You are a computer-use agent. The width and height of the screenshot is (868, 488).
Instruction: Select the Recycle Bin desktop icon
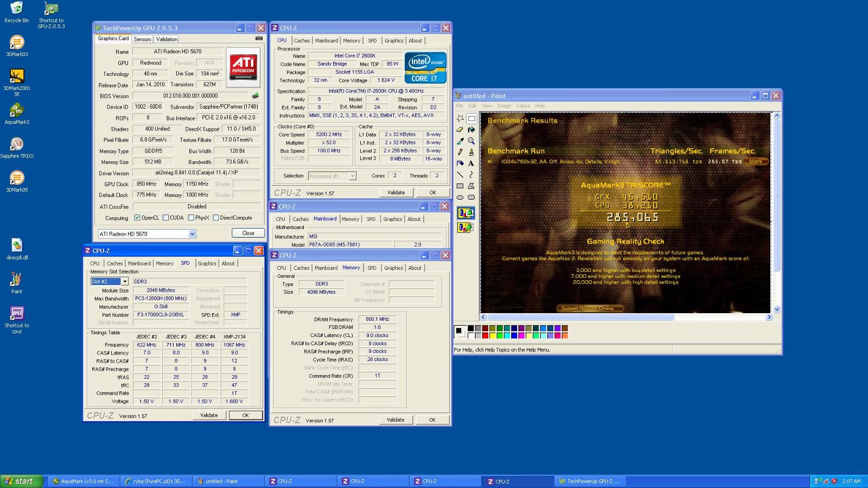[x=17, y=12]
